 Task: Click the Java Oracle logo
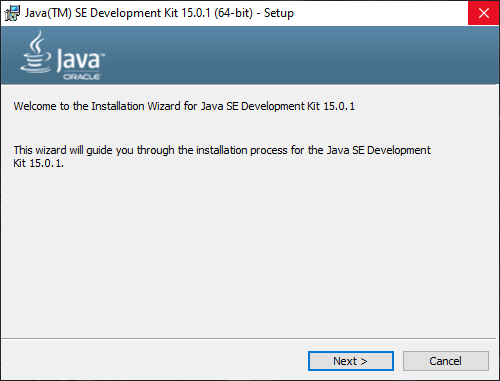(x=63, y=55)
